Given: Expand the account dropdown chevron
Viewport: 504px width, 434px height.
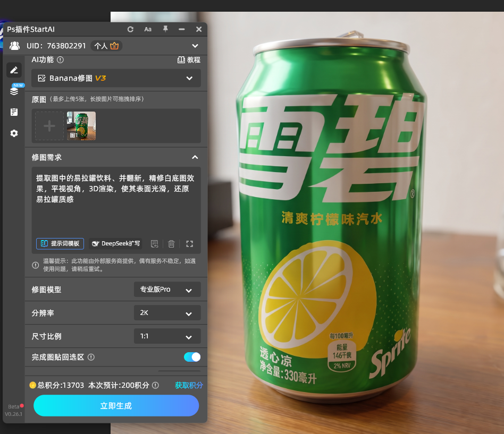Looking at the screenshot, I should coord(195,46).
